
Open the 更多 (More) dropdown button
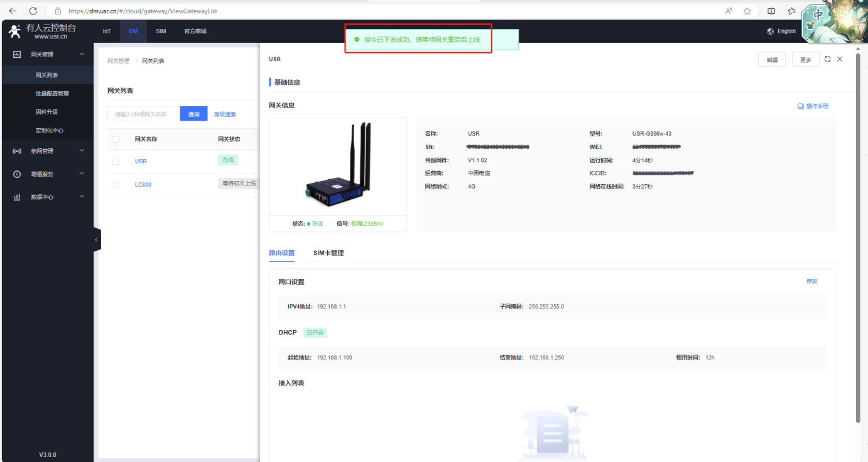(x=805, y=60)
